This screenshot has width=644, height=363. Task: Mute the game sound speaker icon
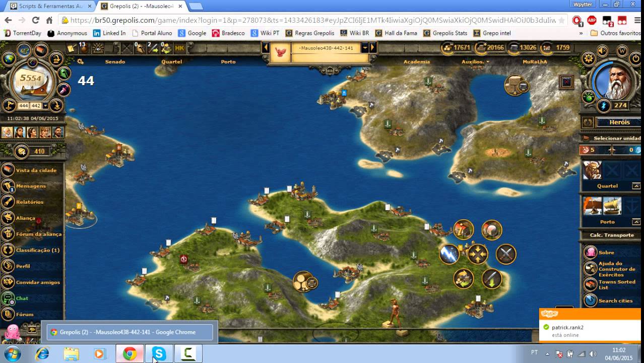tap(603, 50)
